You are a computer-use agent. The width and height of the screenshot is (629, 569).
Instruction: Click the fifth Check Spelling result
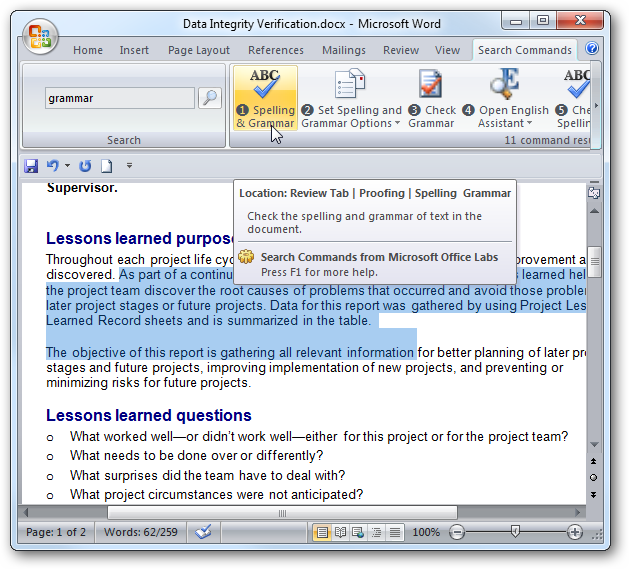point(572,98)
